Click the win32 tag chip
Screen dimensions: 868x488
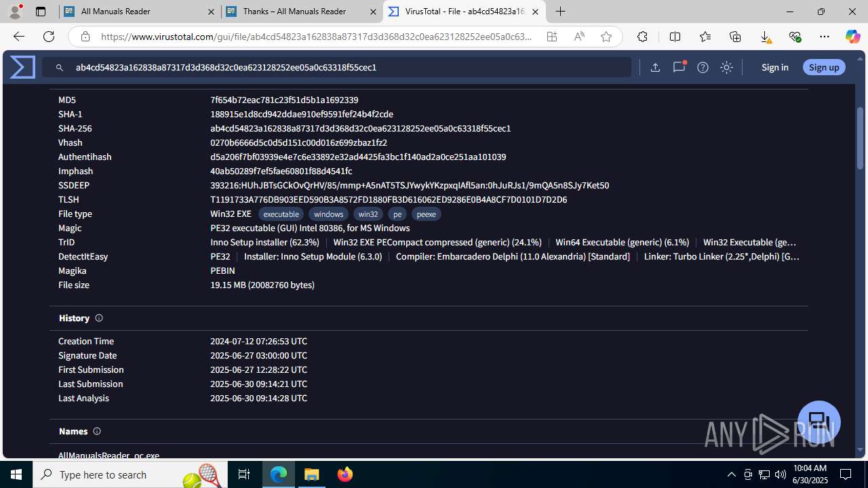[368, 214]
